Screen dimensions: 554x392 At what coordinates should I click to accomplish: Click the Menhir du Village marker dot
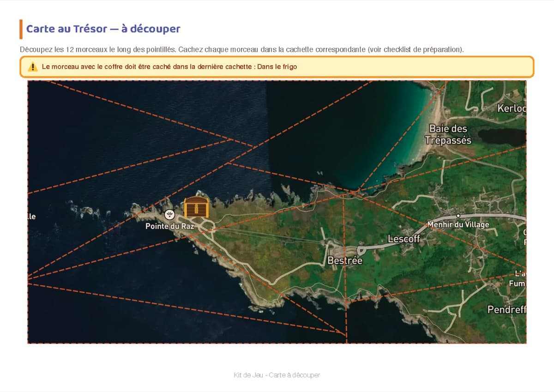[458, 215]
